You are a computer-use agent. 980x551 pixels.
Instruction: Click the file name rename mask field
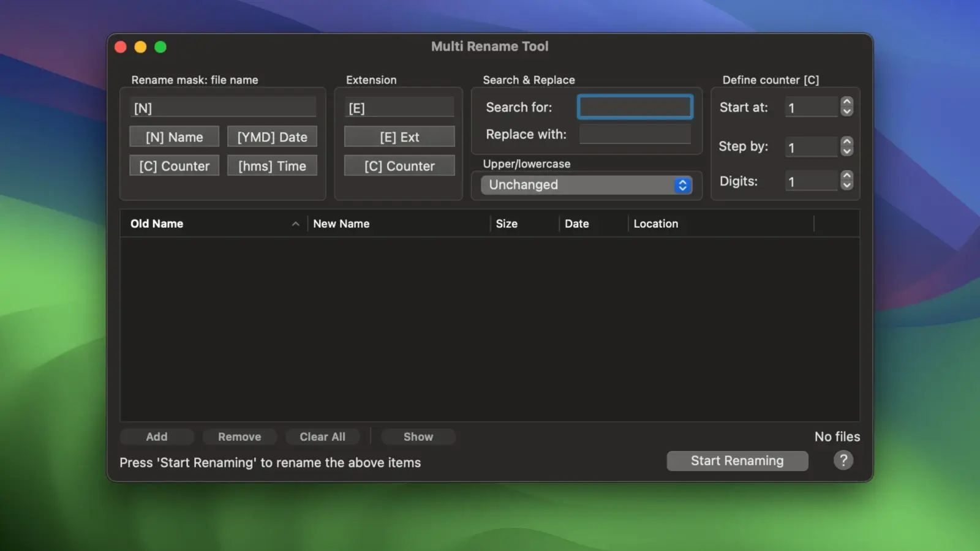pyautogui.click(x=223, y=108)
